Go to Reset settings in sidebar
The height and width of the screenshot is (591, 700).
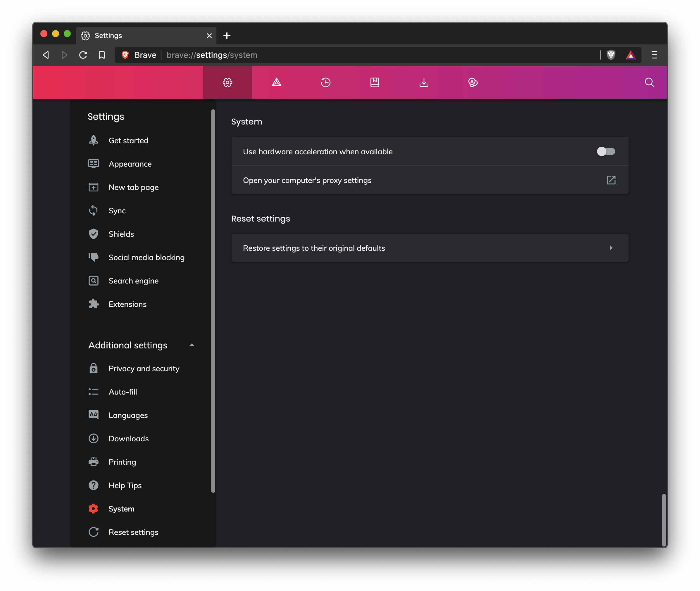click(x=133, y=532)
